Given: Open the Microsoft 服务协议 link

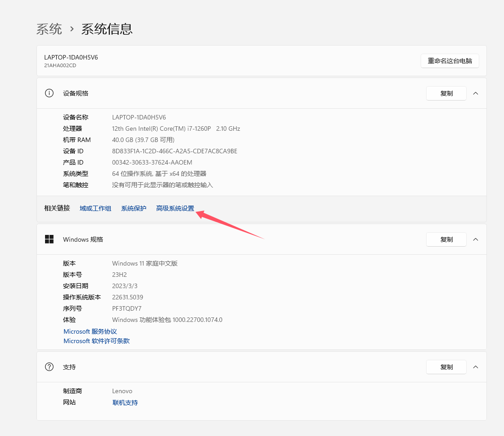Looking at the screenshot, I should (x=90, y=331).
